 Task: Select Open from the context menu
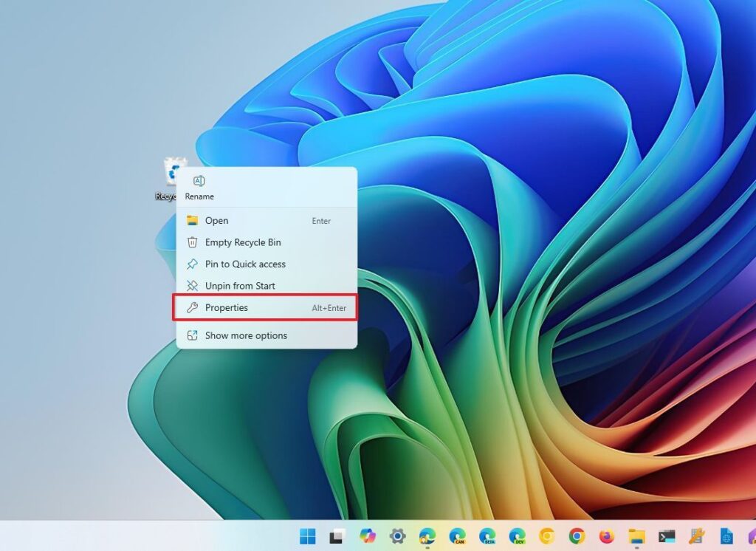point(216,221)
